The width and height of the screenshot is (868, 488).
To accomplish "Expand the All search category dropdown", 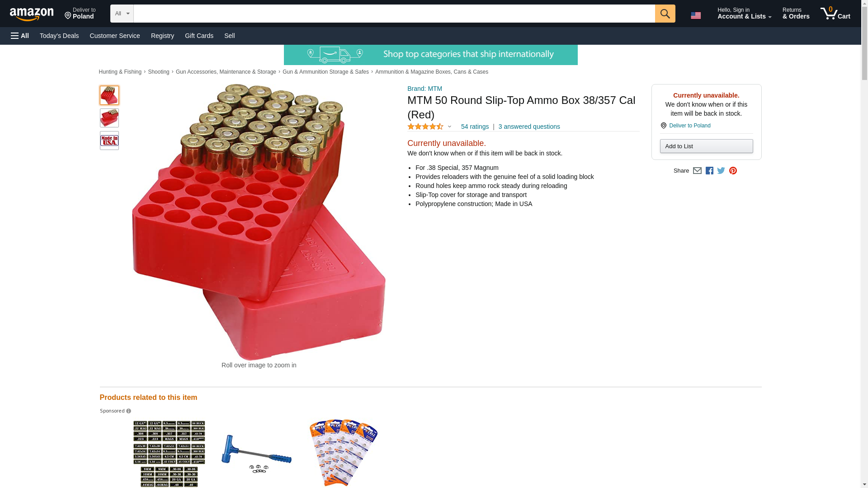I will (122, 14).
